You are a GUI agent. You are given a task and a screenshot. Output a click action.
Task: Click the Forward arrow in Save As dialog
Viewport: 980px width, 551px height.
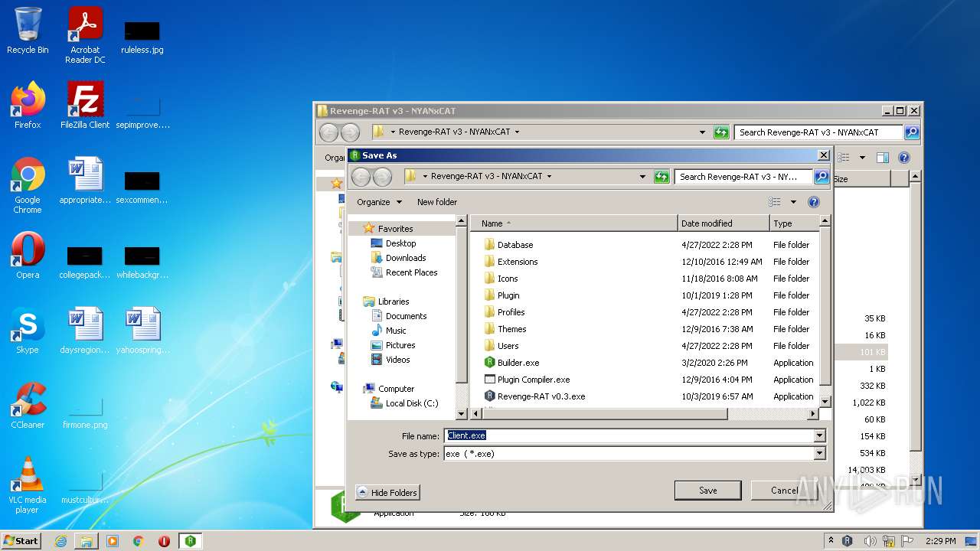(382, 177)
